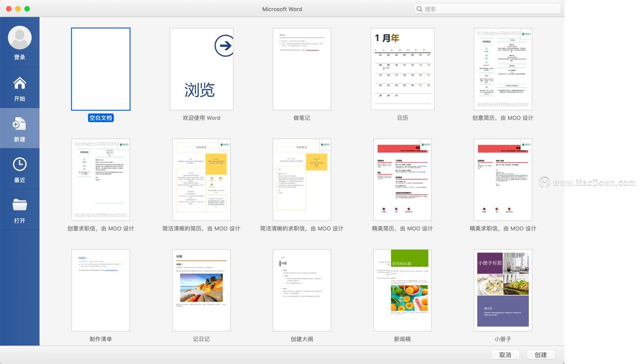The image size is (640, 364).
Task: Click the 制作清单 caption text
Action: point(101,339)
